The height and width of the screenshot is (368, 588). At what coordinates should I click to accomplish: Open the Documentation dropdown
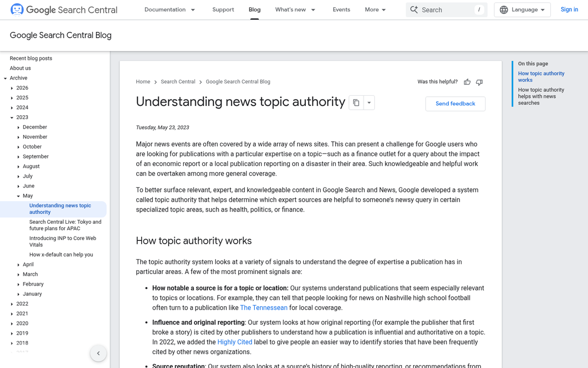[170, 9]
